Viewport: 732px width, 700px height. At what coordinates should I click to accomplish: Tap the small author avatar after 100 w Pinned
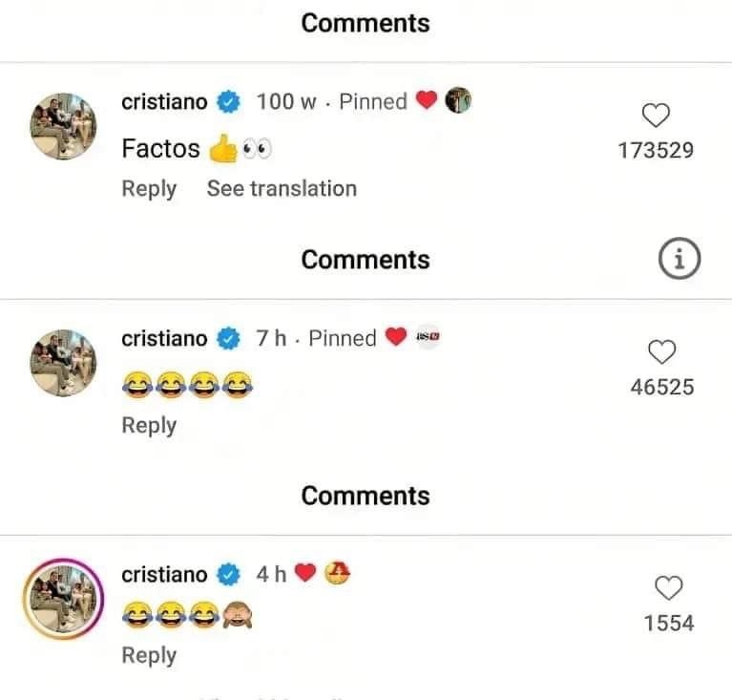click(x=458, y=100)
